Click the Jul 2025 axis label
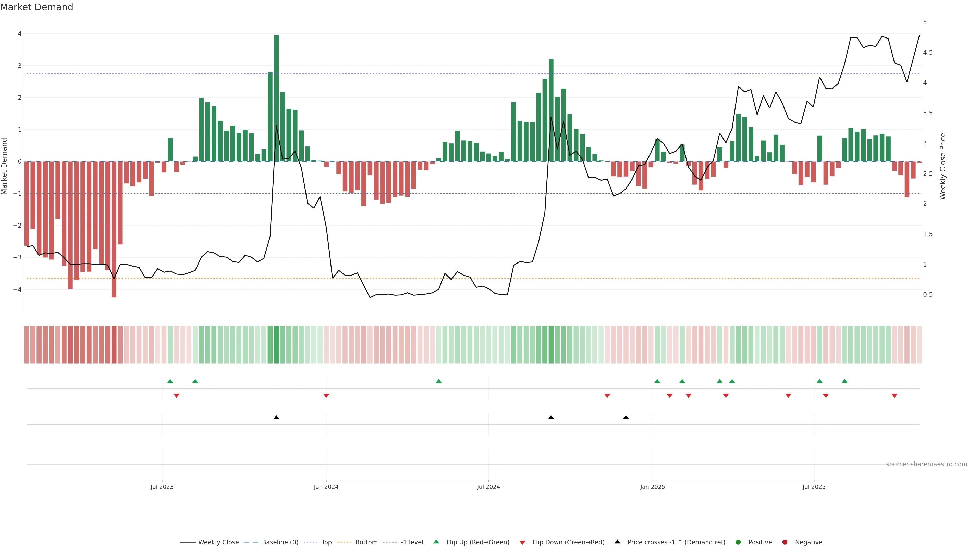The width and height of the screenshot is (980, 551). click(814, 487)
